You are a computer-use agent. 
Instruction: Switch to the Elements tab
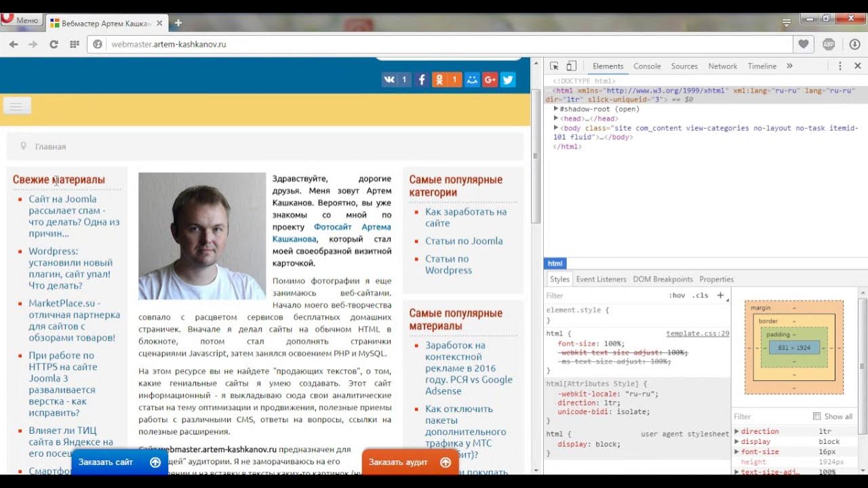(608, 66)
